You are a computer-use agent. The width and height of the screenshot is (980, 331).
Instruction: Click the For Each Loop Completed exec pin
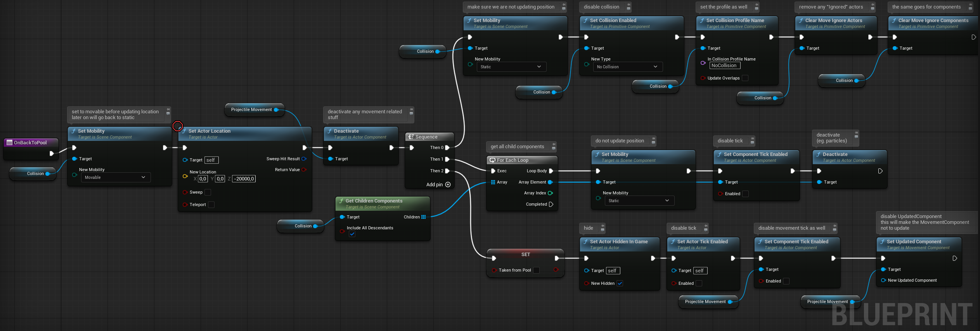click(551, 204)
